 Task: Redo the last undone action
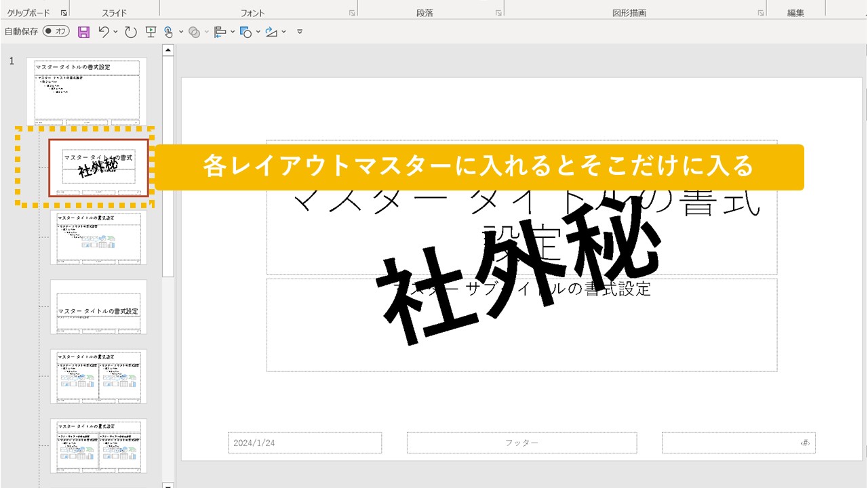[130, 31]
